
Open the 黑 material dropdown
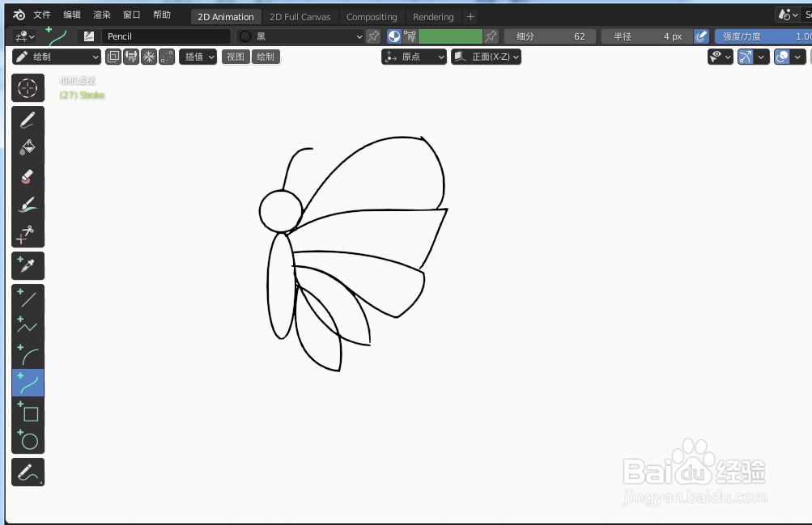(301, 36)
